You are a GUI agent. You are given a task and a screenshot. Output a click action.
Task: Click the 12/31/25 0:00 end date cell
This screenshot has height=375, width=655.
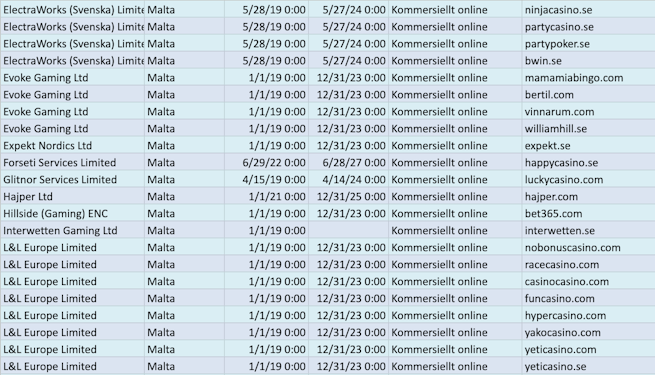click(348, 197)
